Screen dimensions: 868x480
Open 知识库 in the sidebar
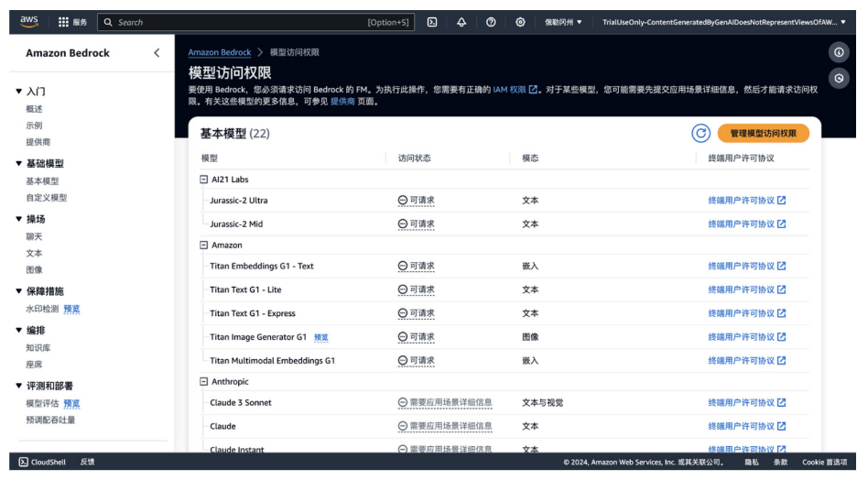pos(38,348)
